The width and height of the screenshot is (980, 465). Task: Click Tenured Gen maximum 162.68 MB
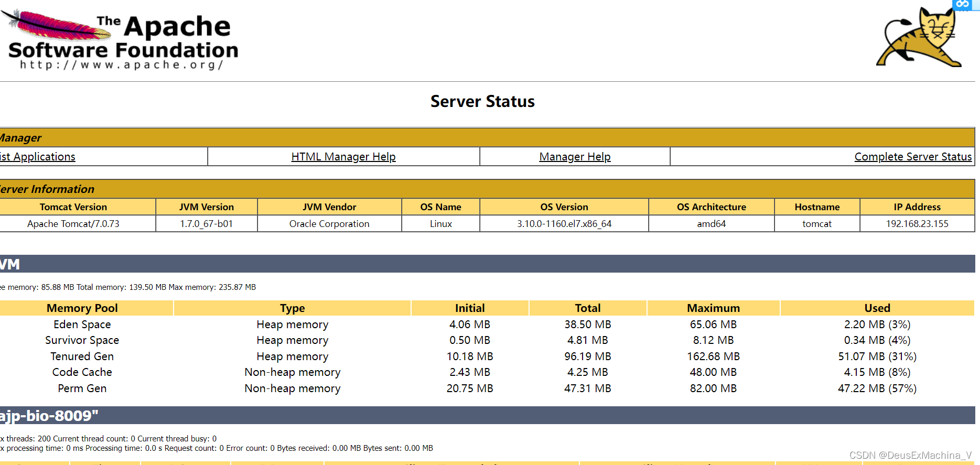[714, 356]
